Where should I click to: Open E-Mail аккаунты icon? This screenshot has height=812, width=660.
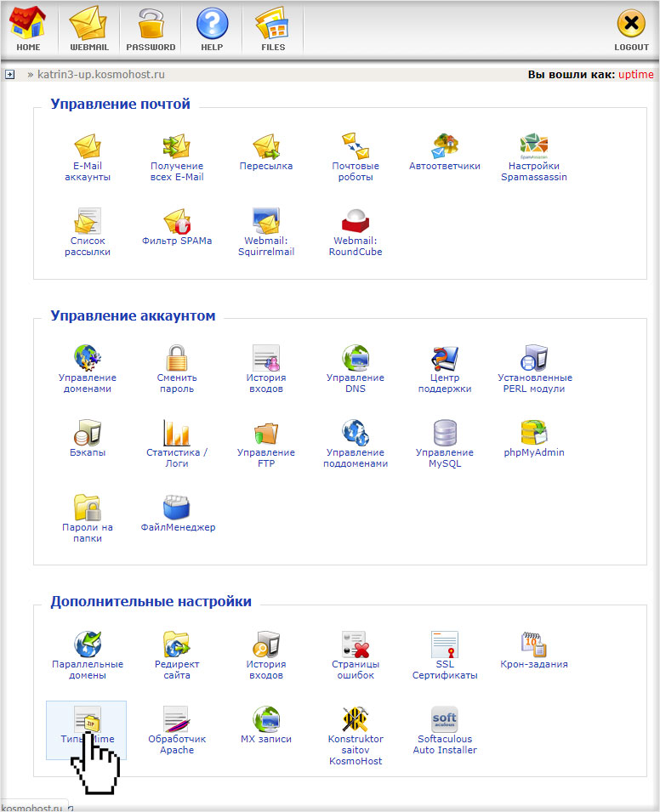(88, 146)
